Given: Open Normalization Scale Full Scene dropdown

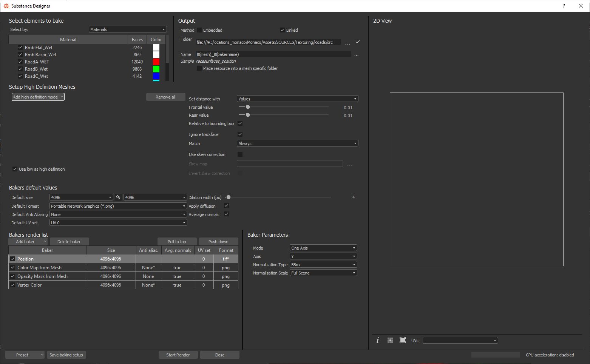Looking at the screenshot, I should point(323,273).
